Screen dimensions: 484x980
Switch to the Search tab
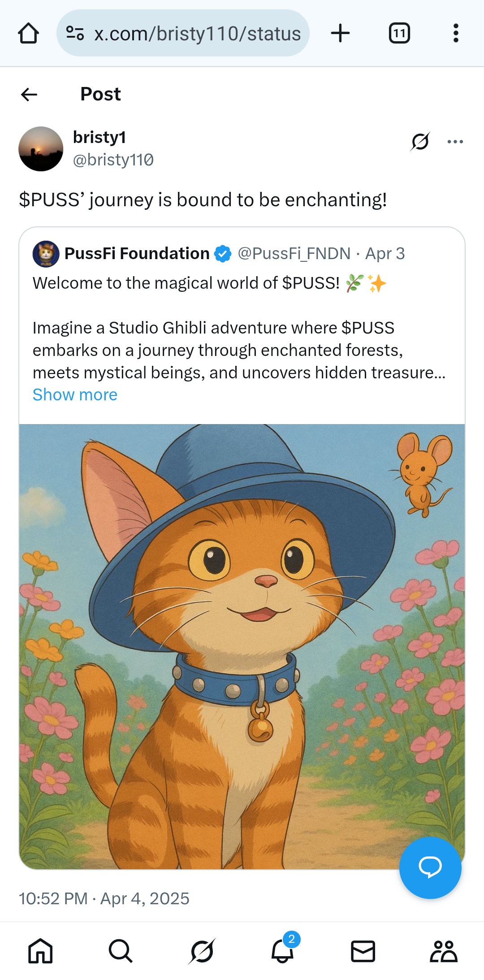coord(121,951)
